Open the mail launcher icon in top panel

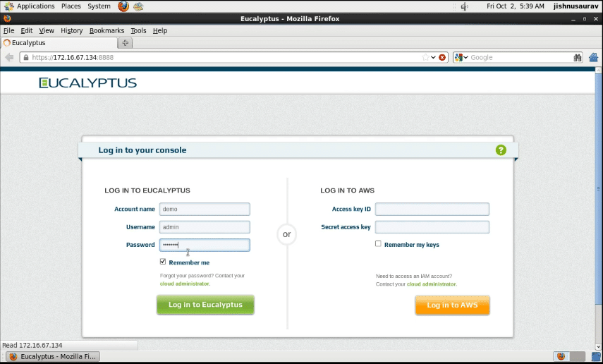click(138, 6)
